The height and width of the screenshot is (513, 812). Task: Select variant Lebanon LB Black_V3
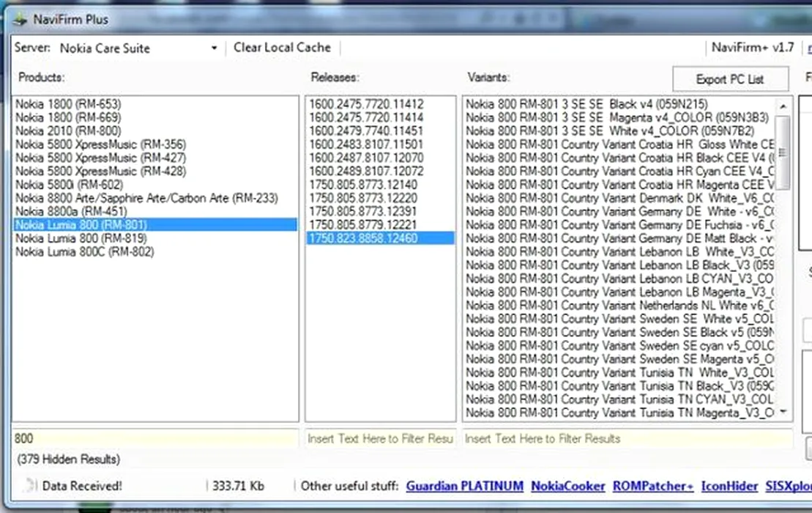point(620,265)
